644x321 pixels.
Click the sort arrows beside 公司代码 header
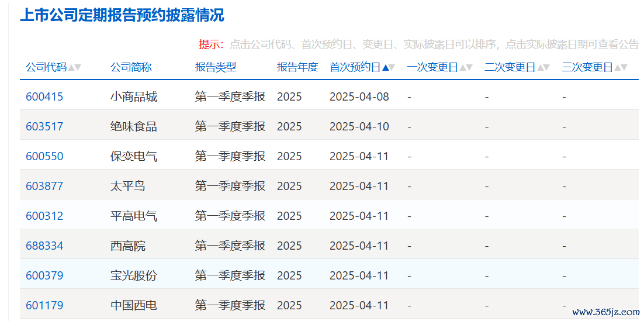click(74, 68)
